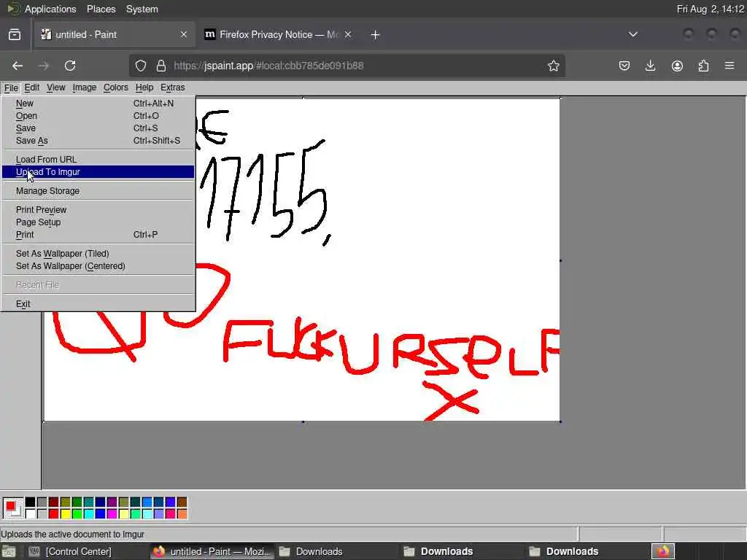Select Print with Ctrl+P shortcut entry
The height and width of the screenshot is (560, 747).
(98, 235)
